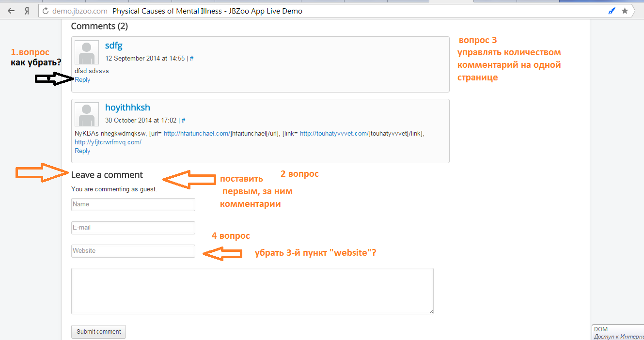Reply to the sdfg comment

coord(82,80)
